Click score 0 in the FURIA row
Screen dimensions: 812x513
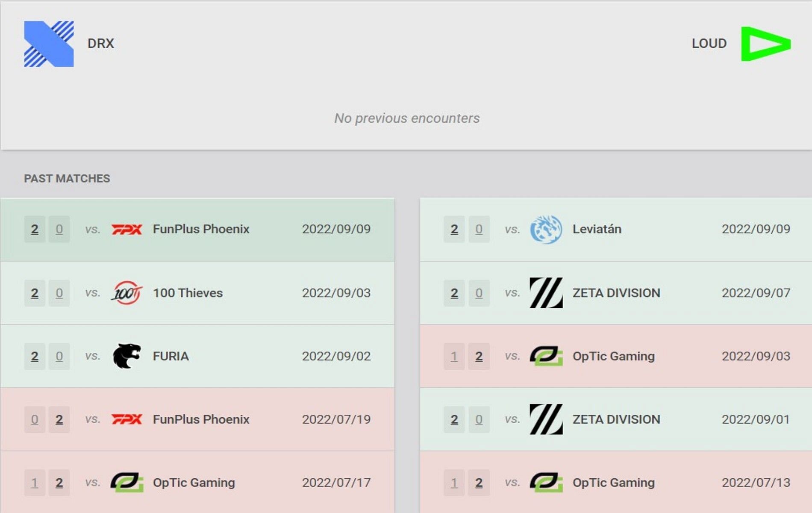(59, 356)
